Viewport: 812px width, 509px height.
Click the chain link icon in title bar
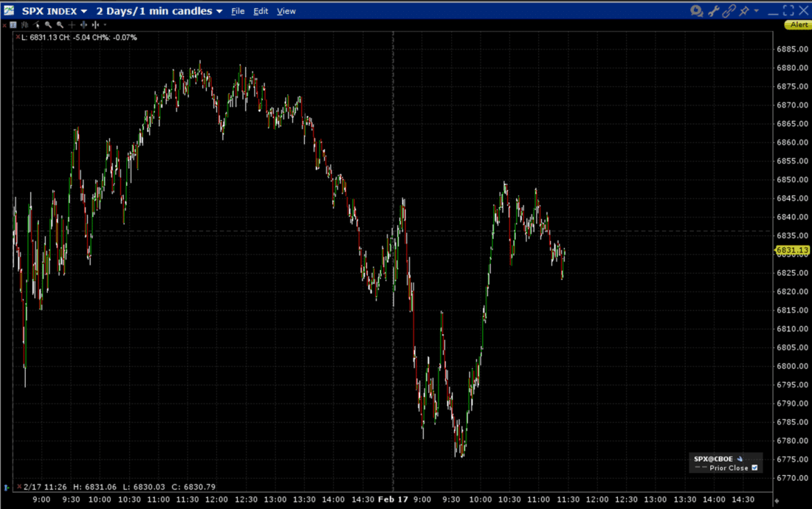[x=729, y=11]
